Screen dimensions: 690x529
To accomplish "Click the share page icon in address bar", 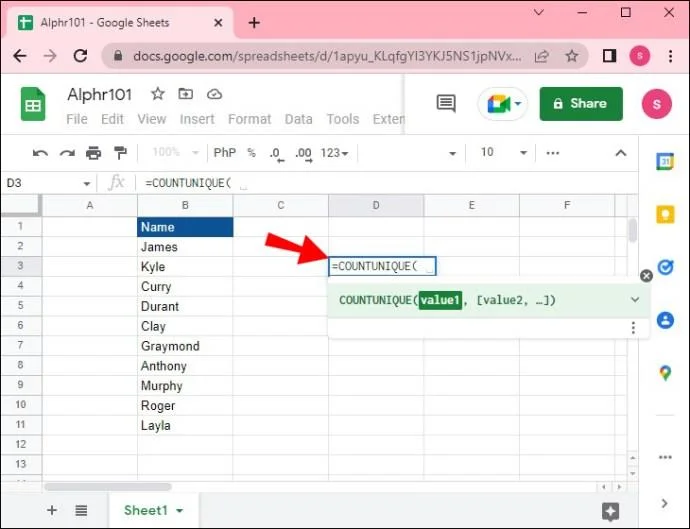I will coord(541,56).
